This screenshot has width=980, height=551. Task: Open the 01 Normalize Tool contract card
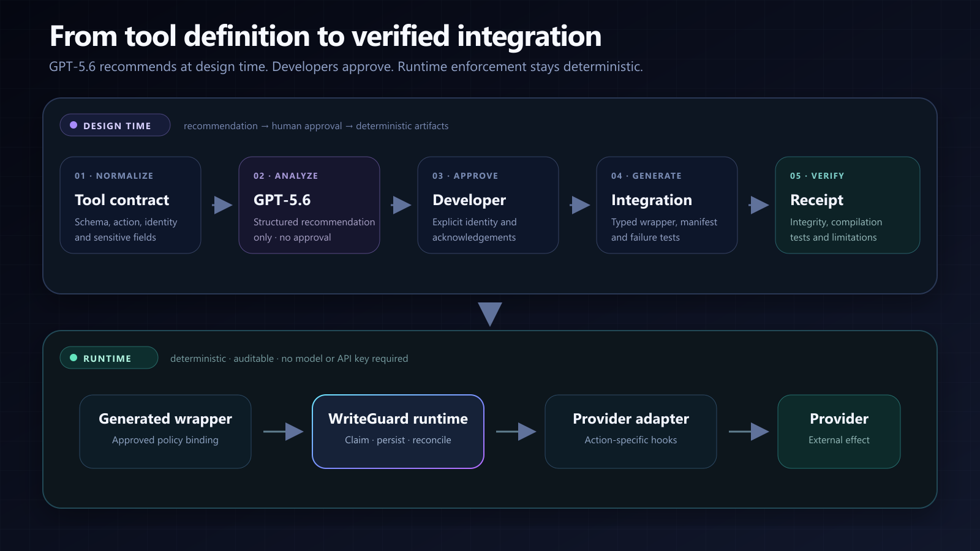point(130,205)
